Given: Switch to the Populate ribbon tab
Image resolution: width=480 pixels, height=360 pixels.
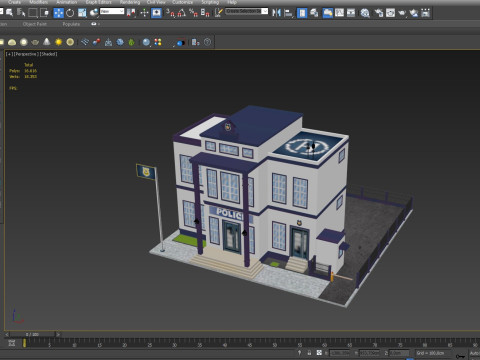Looking at the screenshot, I should (71, 24).
